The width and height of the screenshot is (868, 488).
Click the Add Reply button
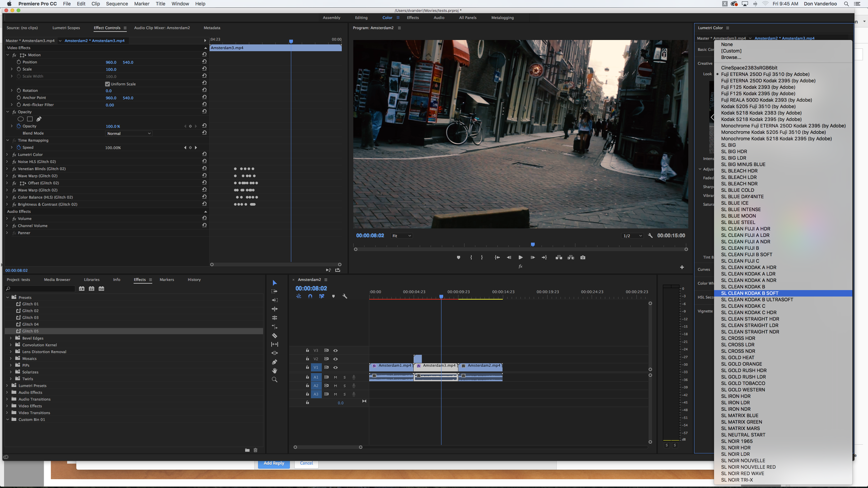pos(274,463)
